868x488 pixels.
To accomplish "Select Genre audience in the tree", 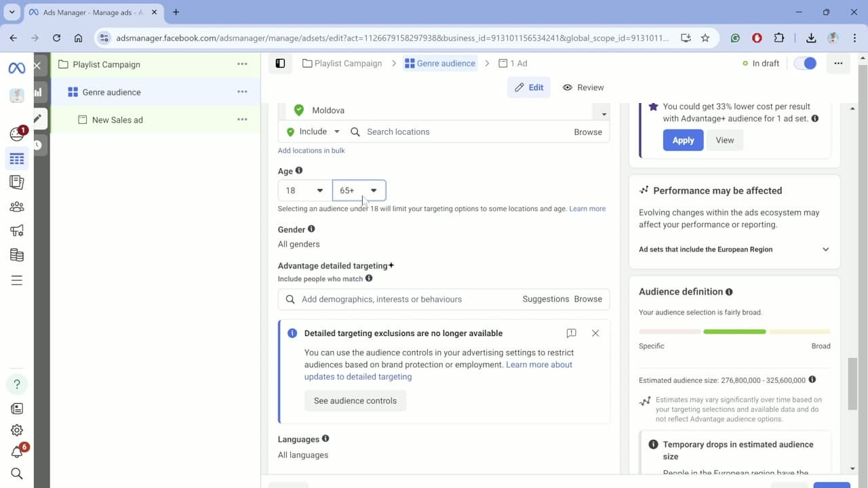I will (112, 92).
